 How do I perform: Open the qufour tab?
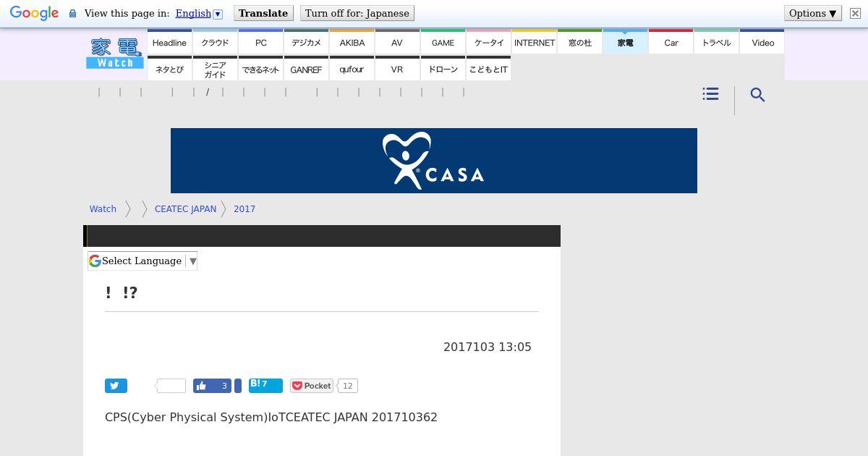coord(352,69)
